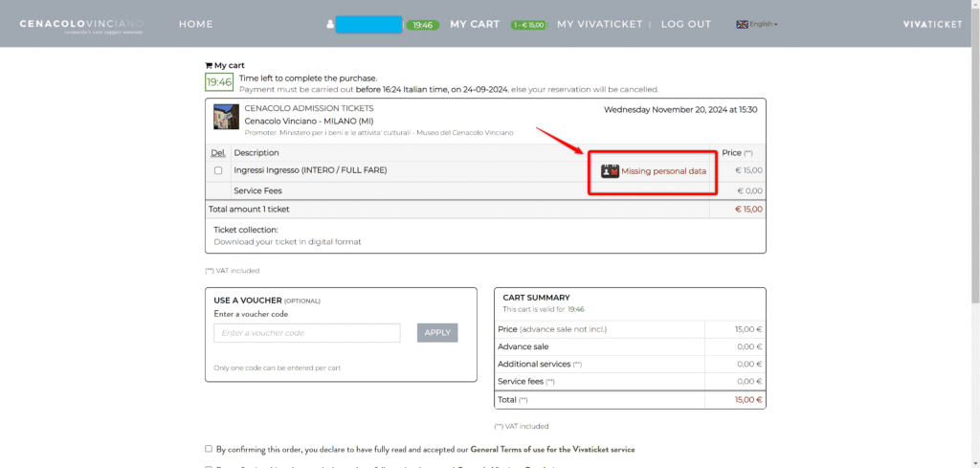
Task: Click the green-bordered countdown timer box under My cart
Action: click(219, 82)
